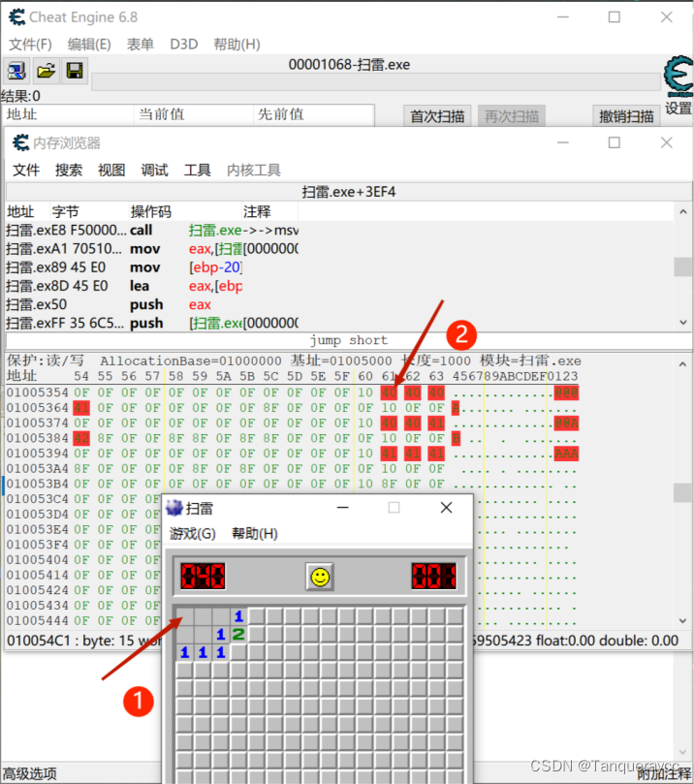This screenshot has height=784, width=694.
Task: Click the Memory Viewer title bar icon
Action: 20,143
